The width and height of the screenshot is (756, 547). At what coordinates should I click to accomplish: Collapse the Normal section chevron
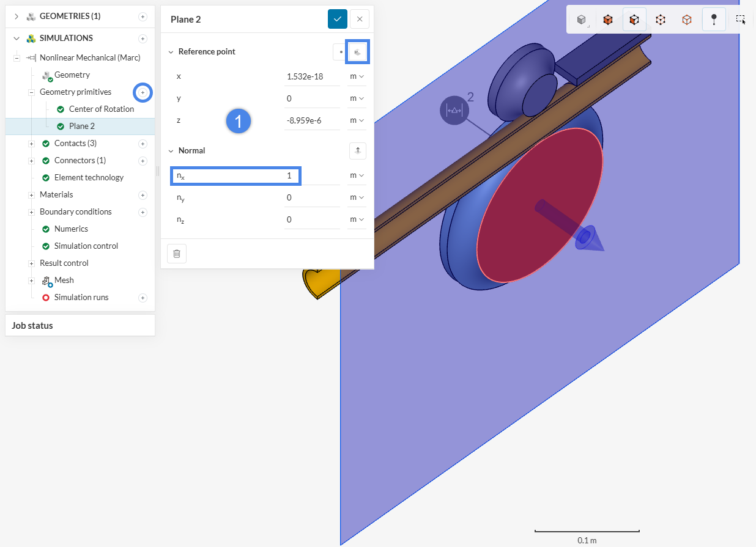171,151
